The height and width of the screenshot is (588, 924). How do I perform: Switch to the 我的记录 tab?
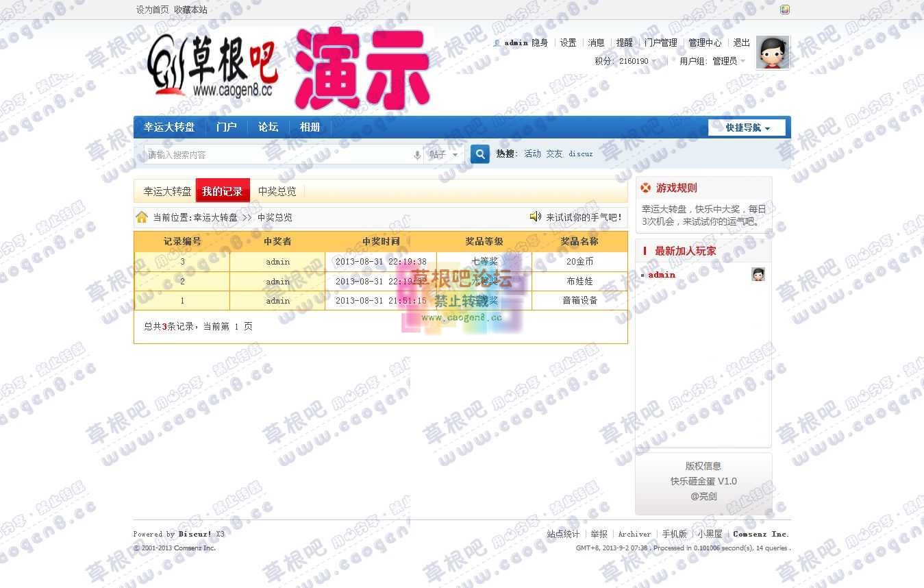pos(223,191)
